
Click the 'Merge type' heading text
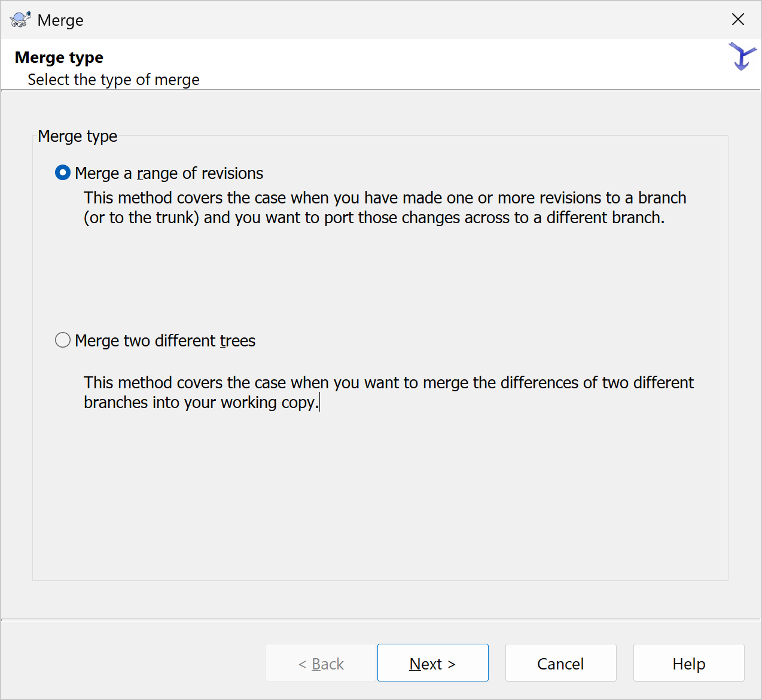tap(59, 57)
